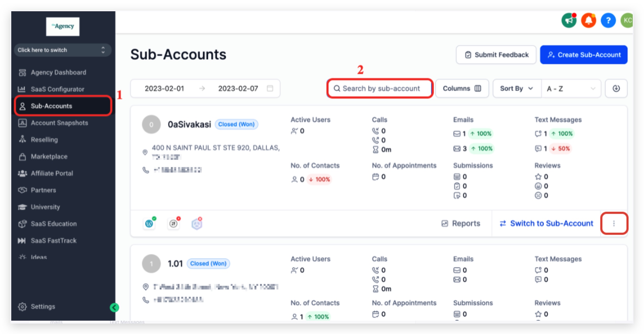Click Switch to Sub-Account link

tap(546, 223)
